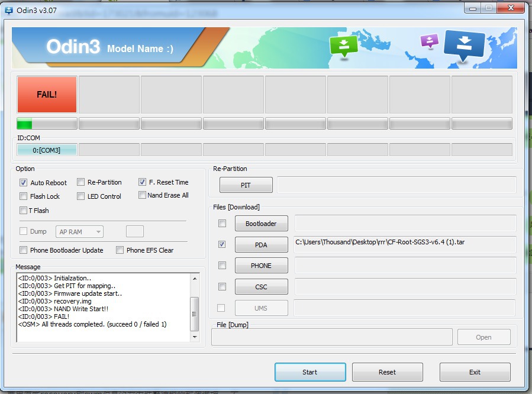Click the PHONE file path field

[x=405, y=266]
